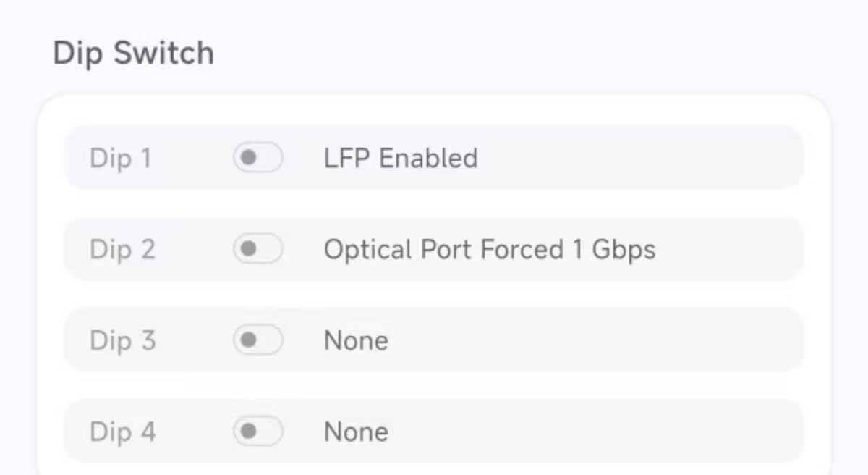Viewport: 868px width, 475px height.
Task: Click the gray knob of LFP Enabled switch
Action: click(x=249, y=158)
